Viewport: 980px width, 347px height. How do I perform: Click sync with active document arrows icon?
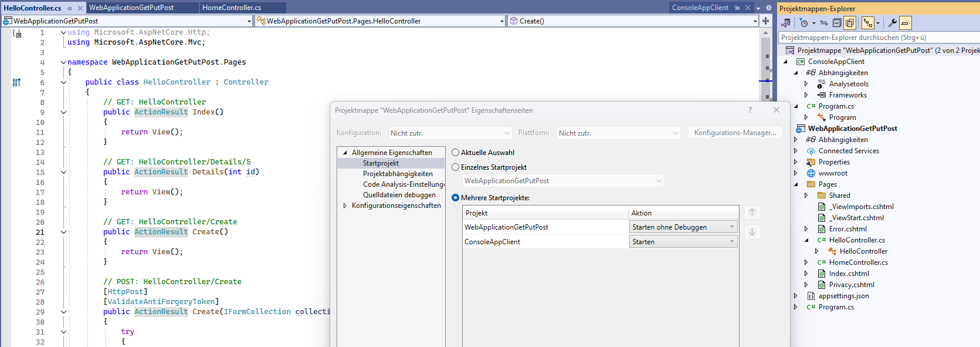pyautogui.click(x=824, y=23)
